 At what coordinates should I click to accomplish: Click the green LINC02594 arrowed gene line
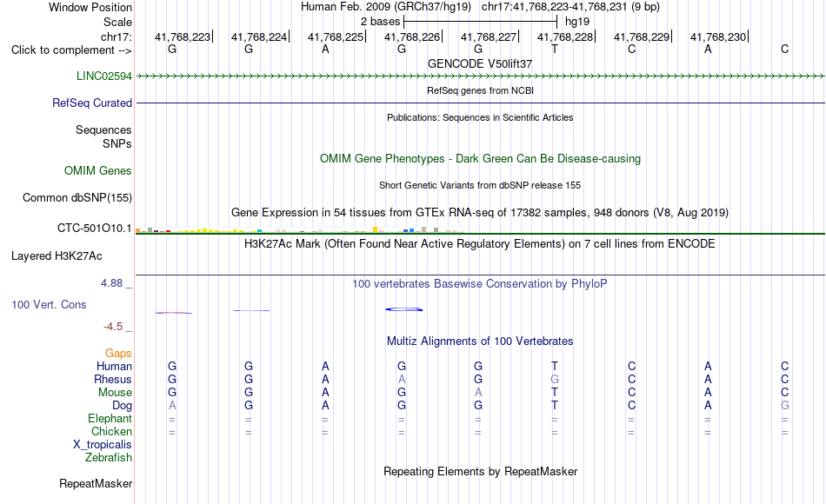[x=481, y=76]
